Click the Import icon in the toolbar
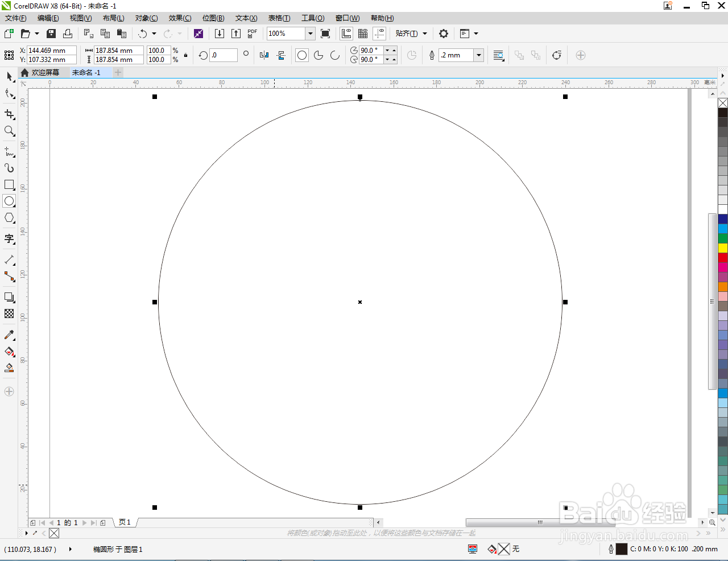The width and height of the screenshot is (728, 561). pyautogui.click(x=220, y=34)
